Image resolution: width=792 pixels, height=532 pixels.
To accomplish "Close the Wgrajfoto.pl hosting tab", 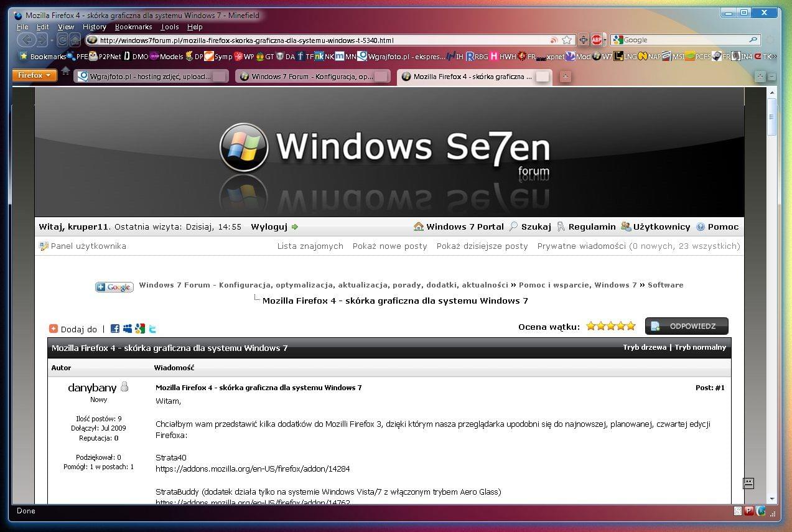I will (220, 77).
